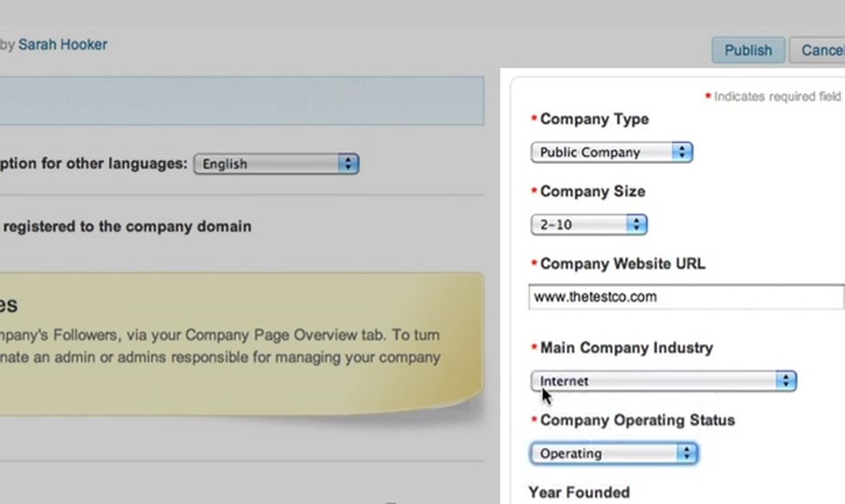Click the 'Company Operating Status' label
Viewport: 845px width, 504px height.
click(637, 420)
